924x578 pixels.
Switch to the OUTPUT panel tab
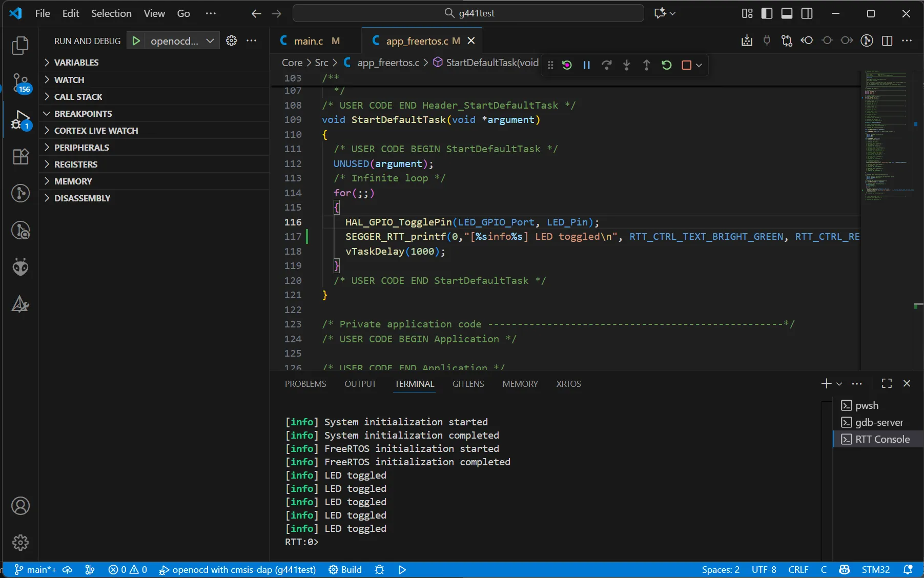(x=360, y=384)
